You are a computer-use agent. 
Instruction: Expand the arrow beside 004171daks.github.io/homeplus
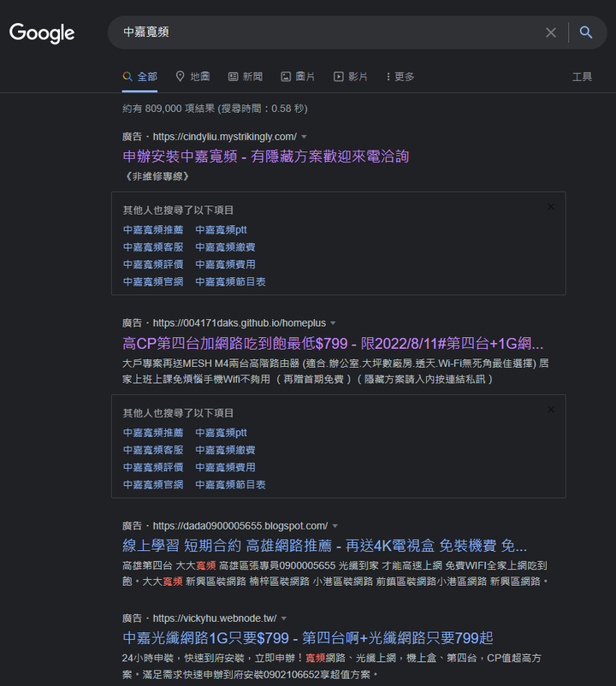(x=333, y=323)
